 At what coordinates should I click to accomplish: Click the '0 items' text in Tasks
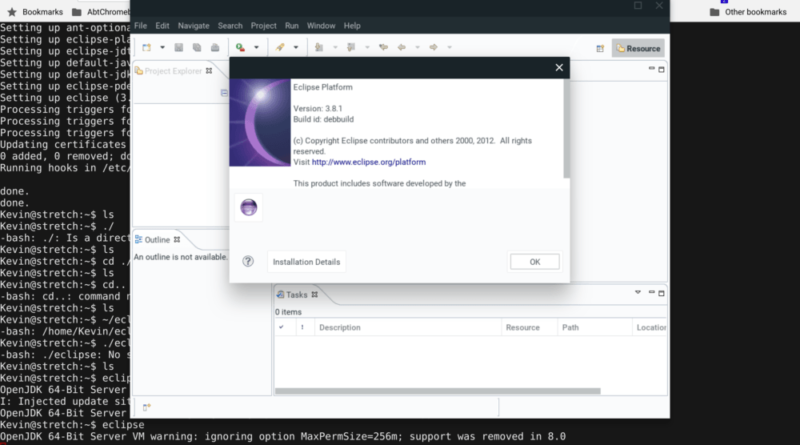[x=288, y=312]
